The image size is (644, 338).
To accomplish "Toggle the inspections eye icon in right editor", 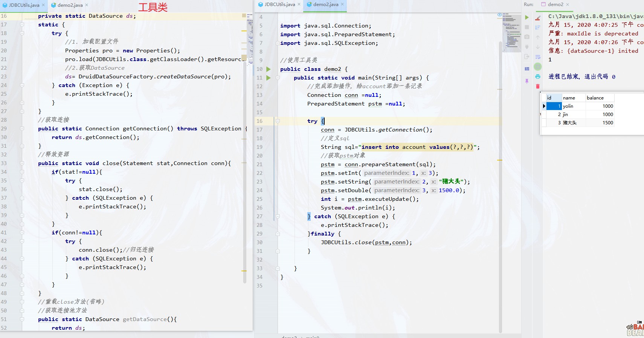I will 500,15.
